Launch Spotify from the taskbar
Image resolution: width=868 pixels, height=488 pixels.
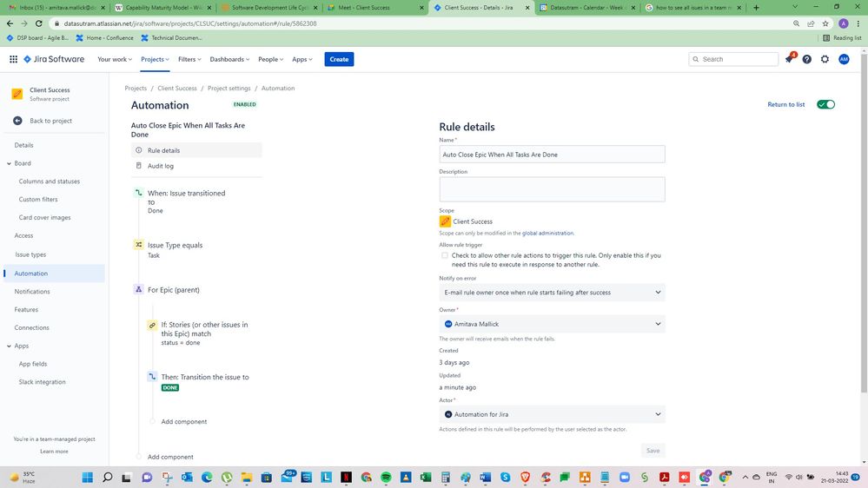(386, 477)
